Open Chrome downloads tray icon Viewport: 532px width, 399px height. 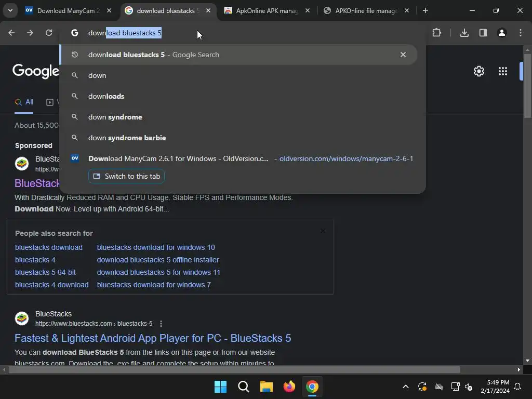pyautogui.click(x=464, y=33)
